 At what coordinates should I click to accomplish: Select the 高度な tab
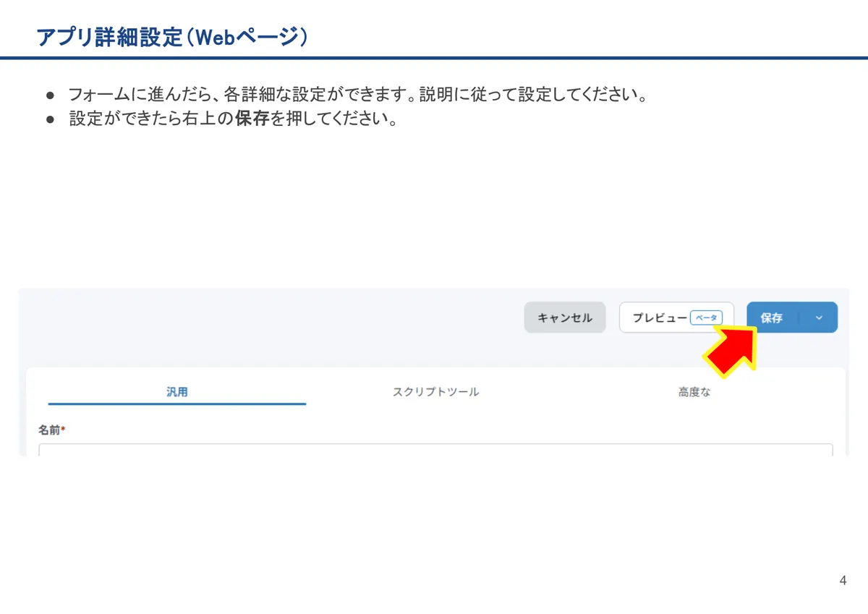click(694, 392)
